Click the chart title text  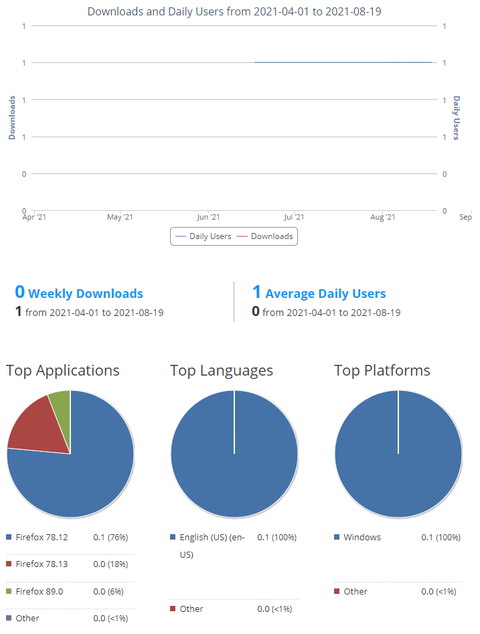click(x=235, y=11)
